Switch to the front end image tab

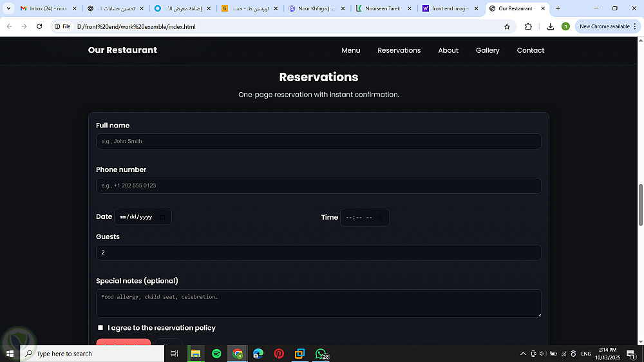(x=451, y=8)
